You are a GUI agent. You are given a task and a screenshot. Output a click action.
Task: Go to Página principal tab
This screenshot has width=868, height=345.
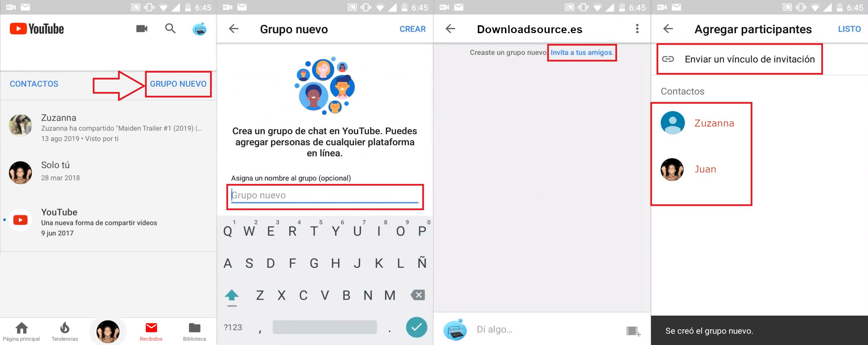[21, 332]
